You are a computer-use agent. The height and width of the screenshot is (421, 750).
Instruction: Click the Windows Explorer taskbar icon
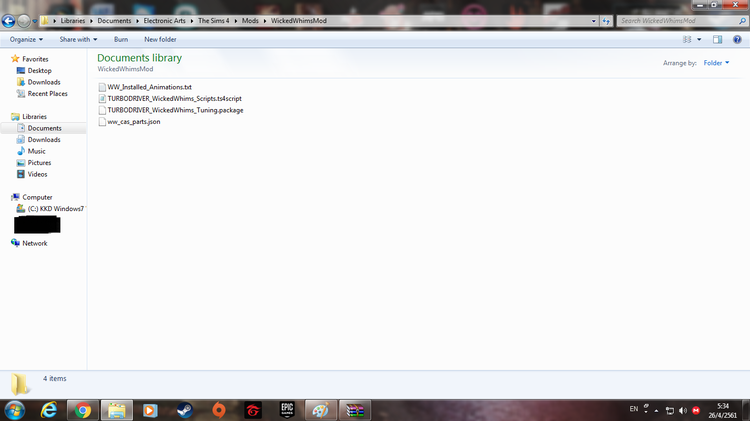pyautogui.click(x=117, y=410)
